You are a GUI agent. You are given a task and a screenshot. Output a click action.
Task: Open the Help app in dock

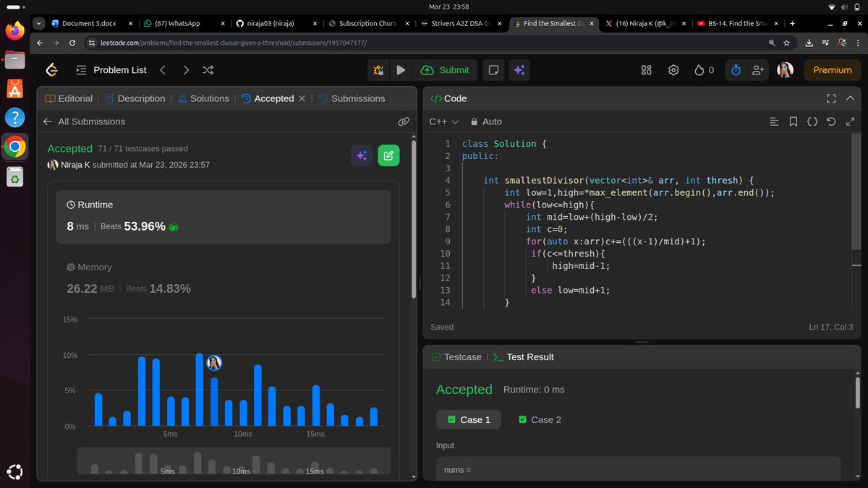[x=14, y=117]
